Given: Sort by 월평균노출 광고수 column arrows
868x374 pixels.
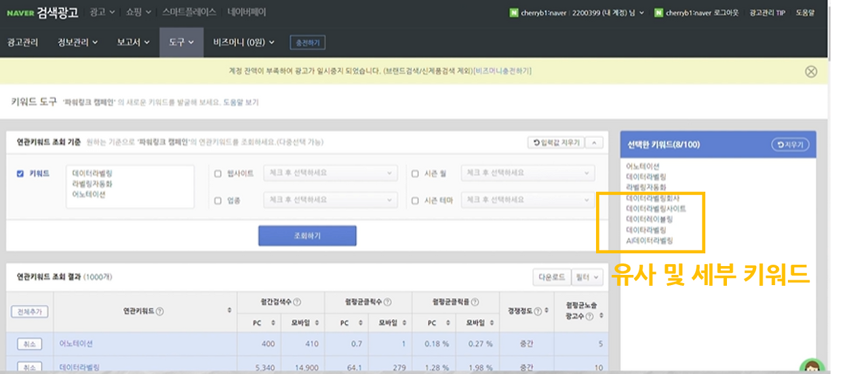Looking at the screenshot, I should click(x=600, y=316).
